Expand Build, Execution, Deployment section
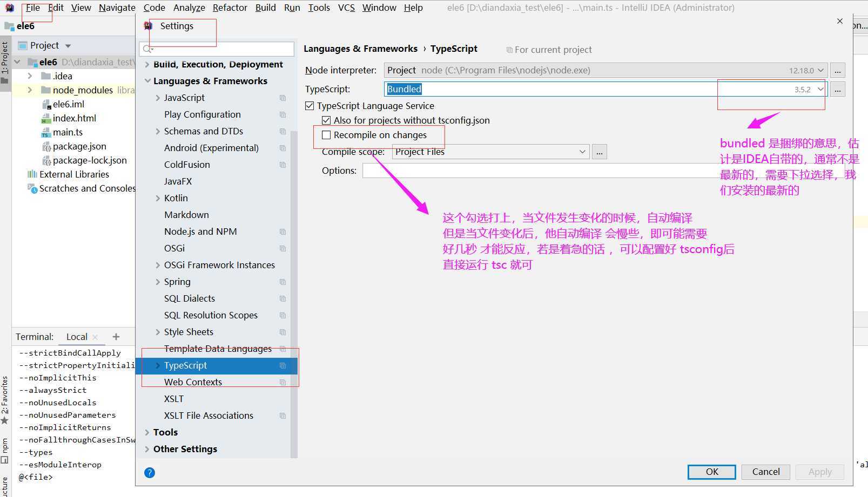The height and width of the screenshot is (497, 868). pos(147,64)
